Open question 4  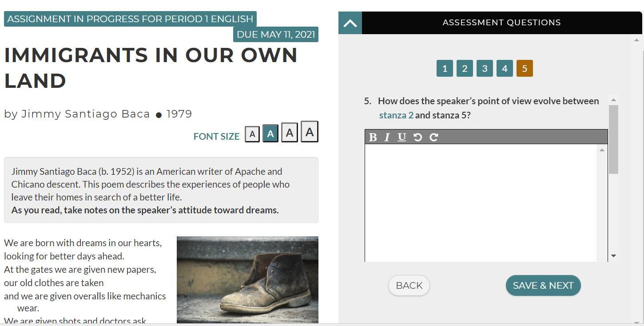(505, 68)
